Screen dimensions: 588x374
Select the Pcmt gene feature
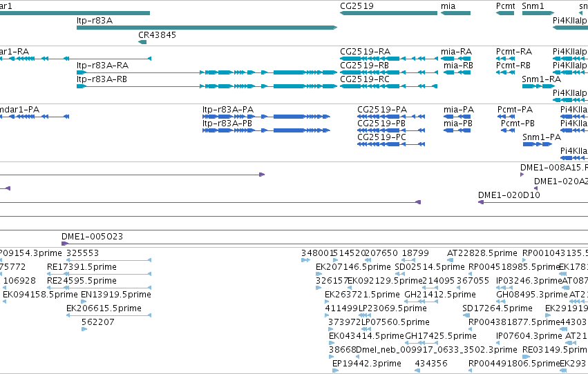[505, 13]
